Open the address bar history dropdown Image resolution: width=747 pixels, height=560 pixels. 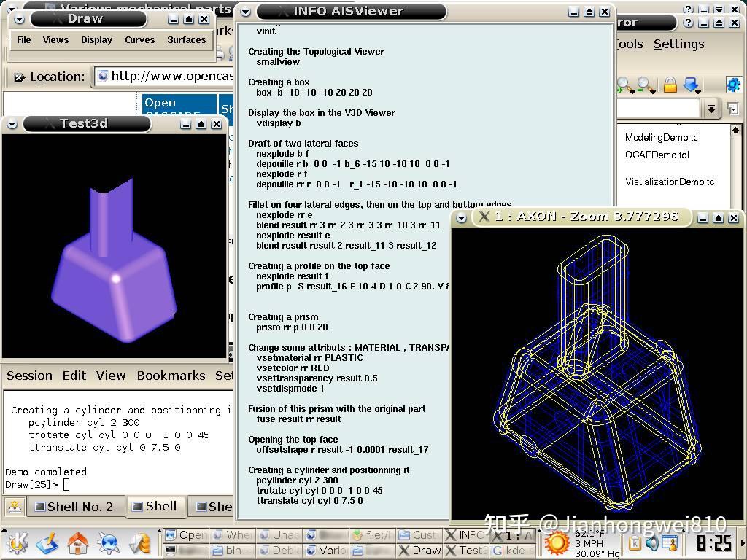[x=711, y=108]
